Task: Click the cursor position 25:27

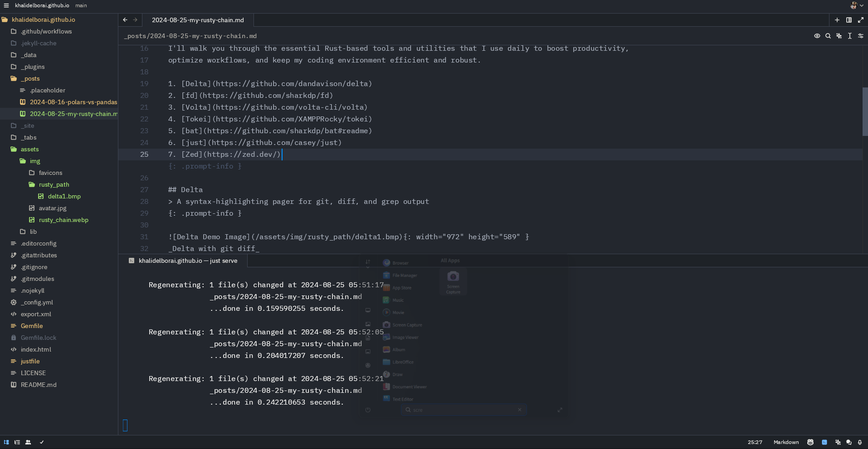Action: tap(755, 442)
